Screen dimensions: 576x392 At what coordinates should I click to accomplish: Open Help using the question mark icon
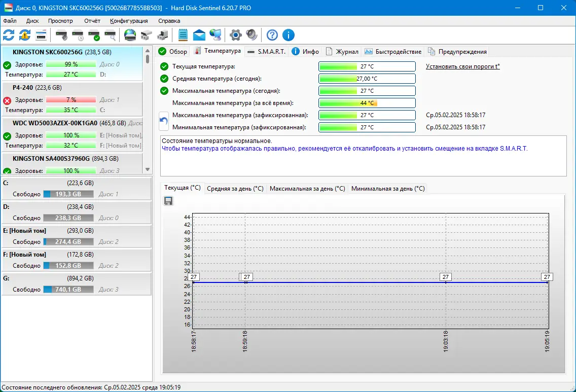[x=272, y=35]
